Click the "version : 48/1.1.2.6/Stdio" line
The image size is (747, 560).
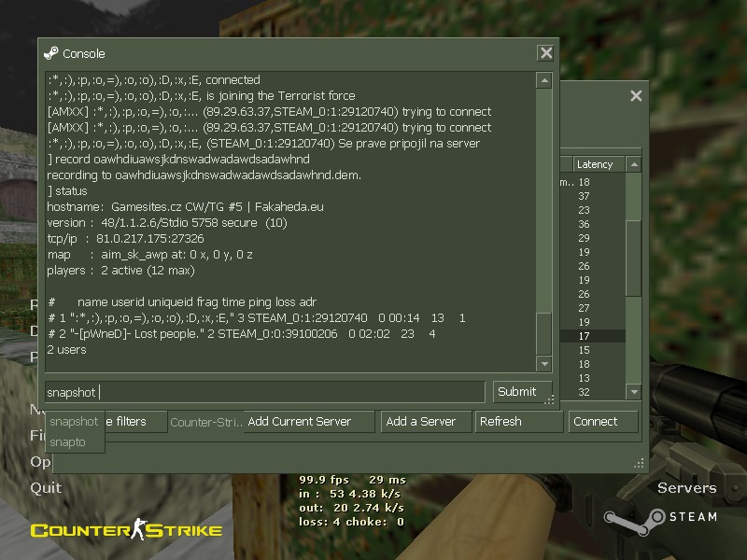[x=167, y=223]
